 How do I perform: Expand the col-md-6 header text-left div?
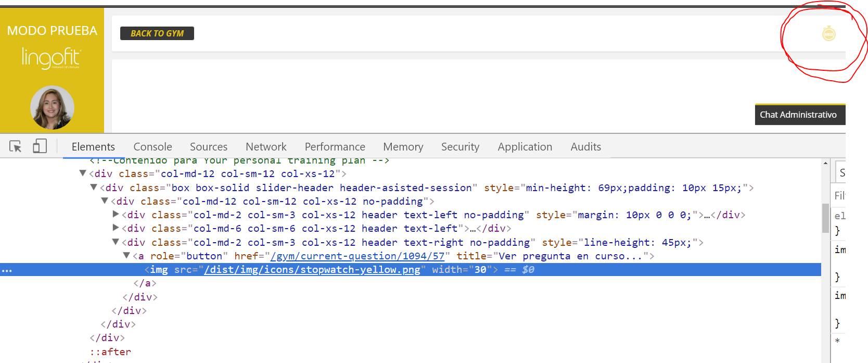116,228
